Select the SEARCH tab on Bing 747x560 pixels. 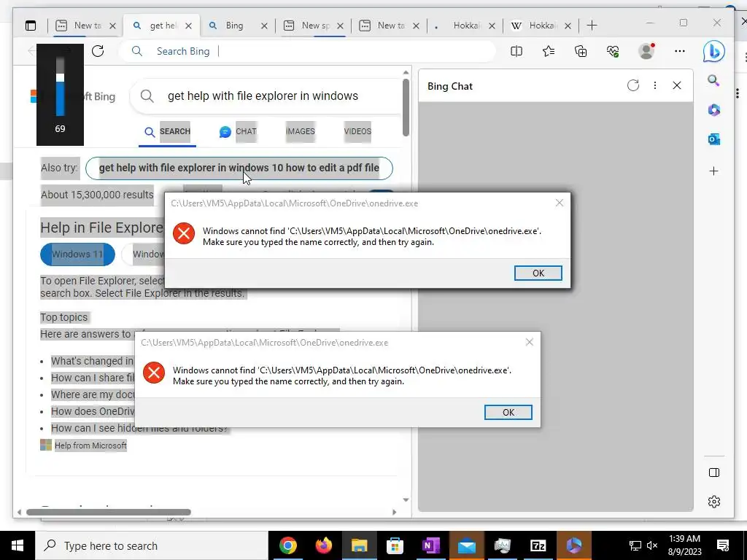click(167, 131)
